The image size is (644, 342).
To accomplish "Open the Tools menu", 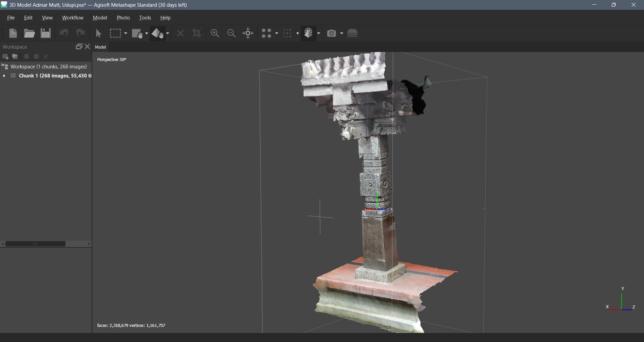I will coord(145,18).
